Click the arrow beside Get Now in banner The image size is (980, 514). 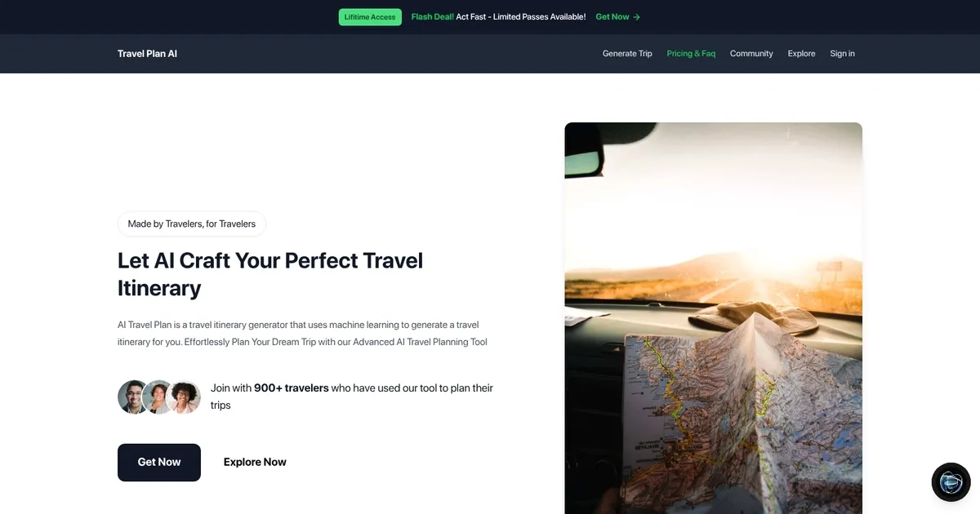pos(637,17)
